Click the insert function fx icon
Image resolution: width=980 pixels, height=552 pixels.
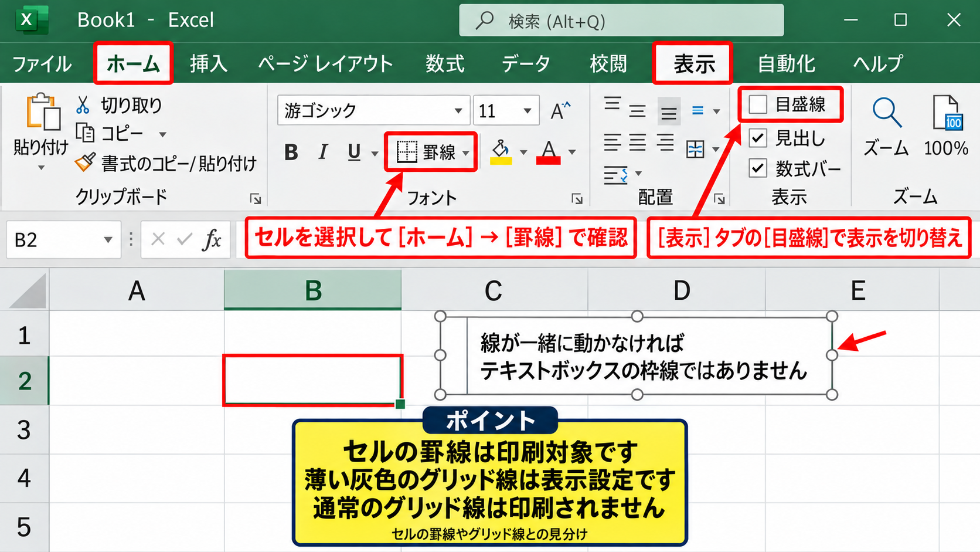coord(212,239)
